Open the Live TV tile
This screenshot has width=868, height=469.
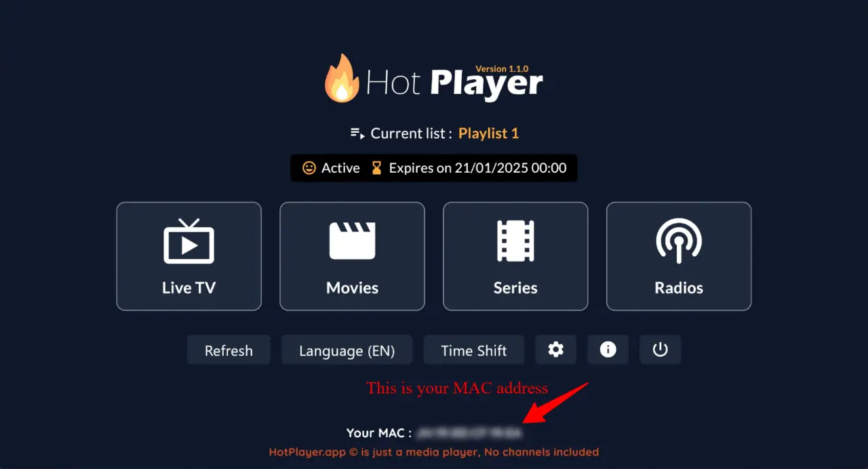[189, 256]
